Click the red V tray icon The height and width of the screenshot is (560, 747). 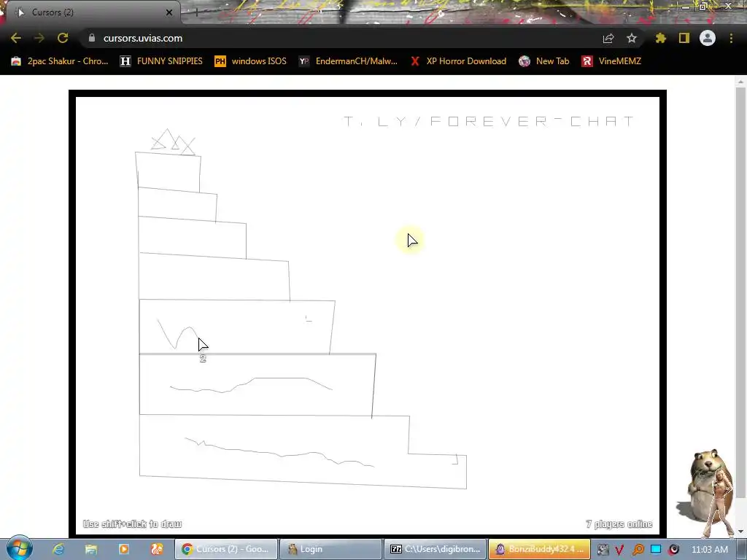pos(619,549)
